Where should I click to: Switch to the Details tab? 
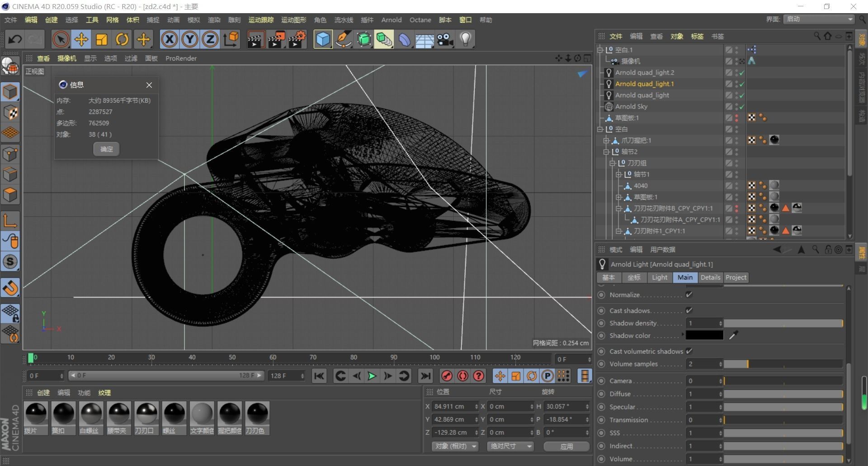[710, 277]
